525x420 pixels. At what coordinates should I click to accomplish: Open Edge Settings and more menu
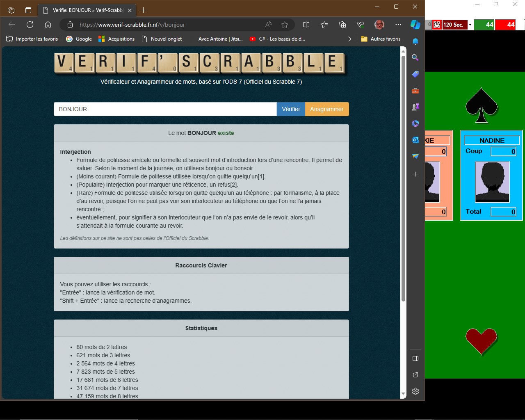click(398, 25)
